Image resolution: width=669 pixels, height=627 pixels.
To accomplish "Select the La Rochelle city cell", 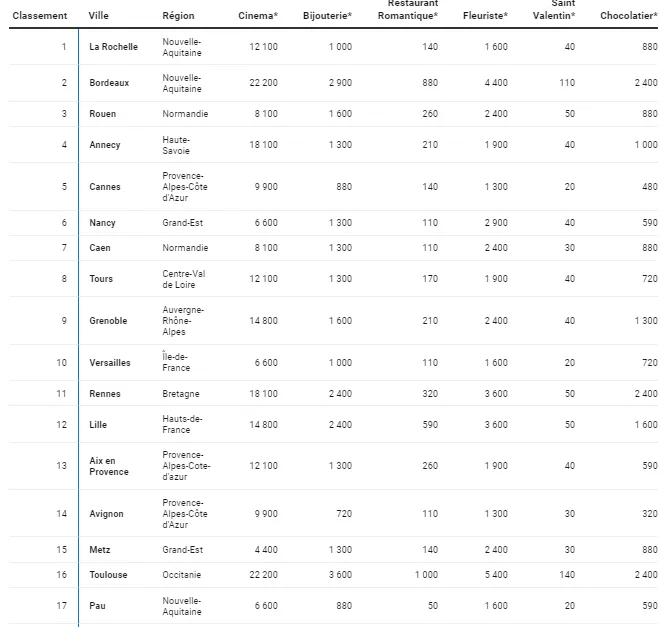I will point(113,47).
